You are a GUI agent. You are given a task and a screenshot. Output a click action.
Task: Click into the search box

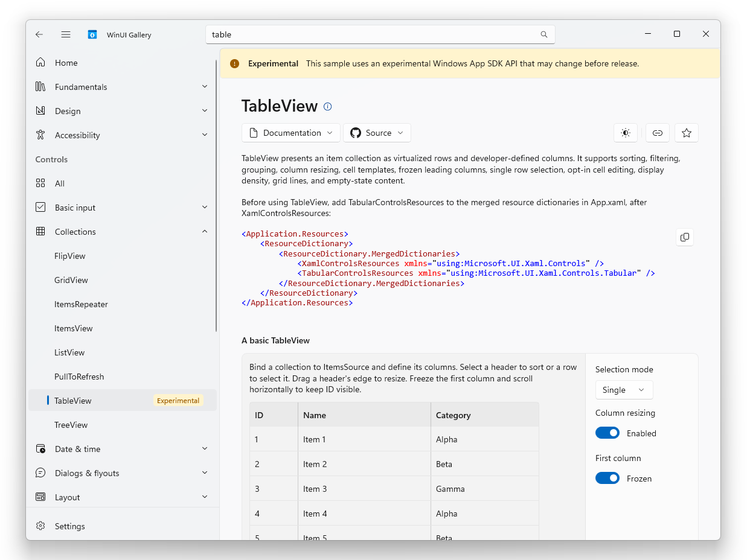tap(380, 34)
